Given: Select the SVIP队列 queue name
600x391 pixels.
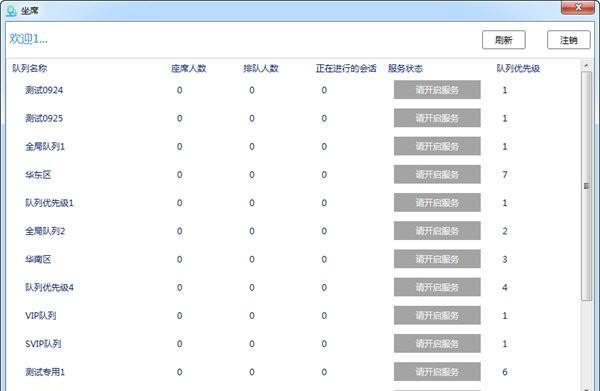Looking at the screenshot, I should pos(43,344).
